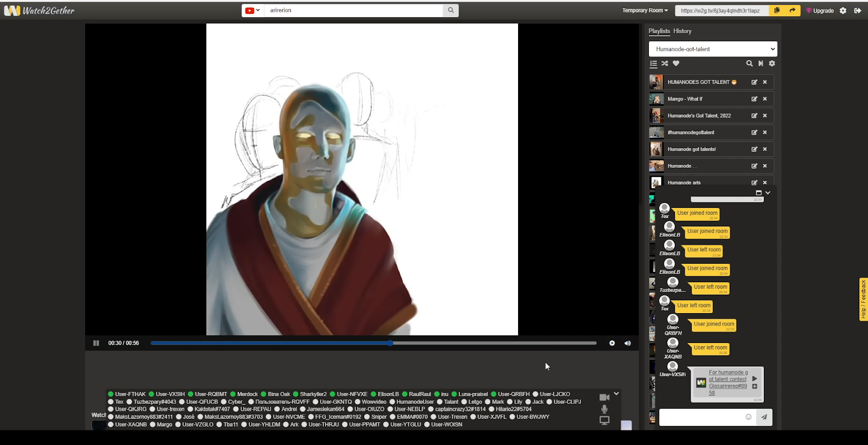Mute the video player volume

628,343
